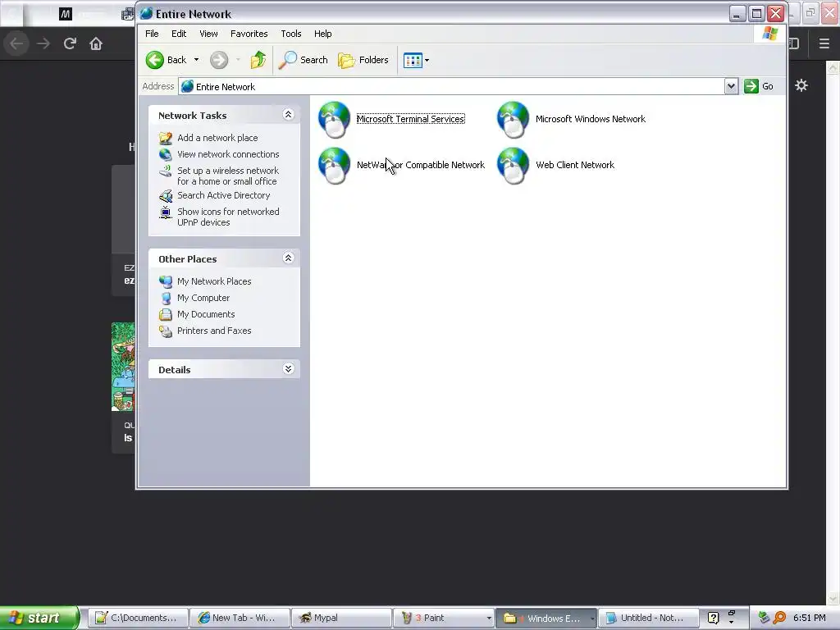Open the Edit menu
This screenshot has height=630, width=840.
pos(178,34)
